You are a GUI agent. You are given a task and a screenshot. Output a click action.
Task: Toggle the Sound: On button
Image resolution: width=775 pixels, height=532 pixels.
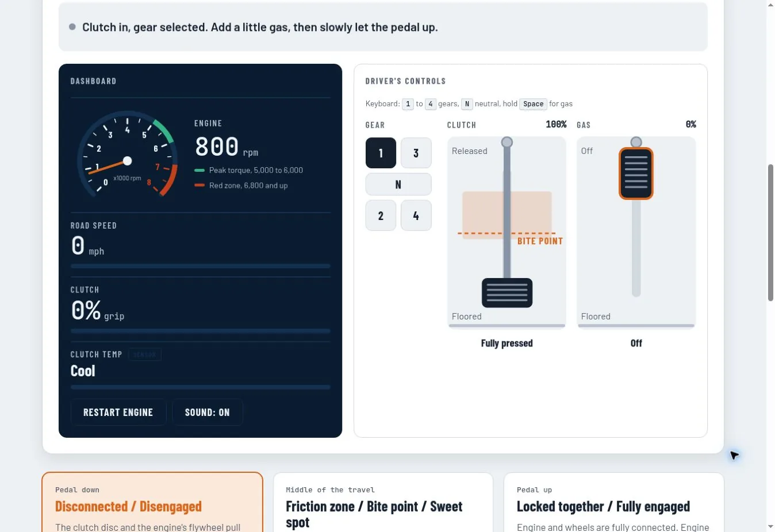coord(208,413)
